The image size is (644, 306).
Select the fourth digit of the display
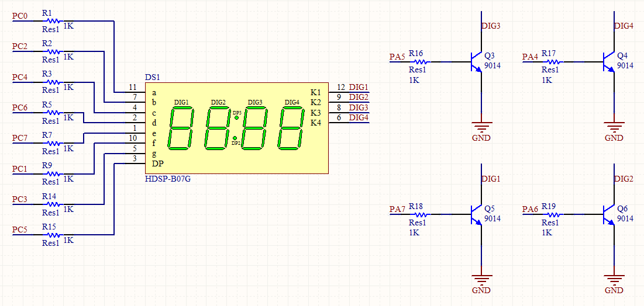(291, 128)
